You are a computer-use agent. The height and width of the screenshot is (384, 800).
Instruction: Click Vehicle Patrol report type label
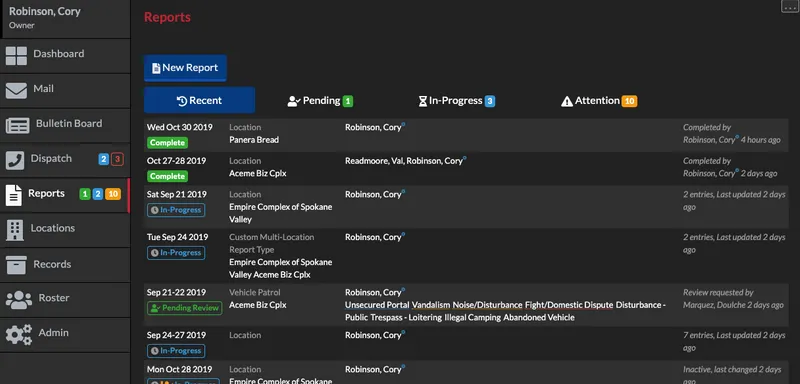pos(255,293)
